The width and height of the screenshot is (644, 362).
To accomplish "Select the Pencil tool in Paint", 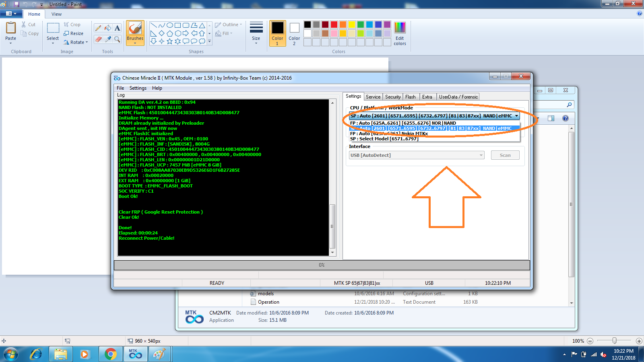I will [x=98, y=28].
